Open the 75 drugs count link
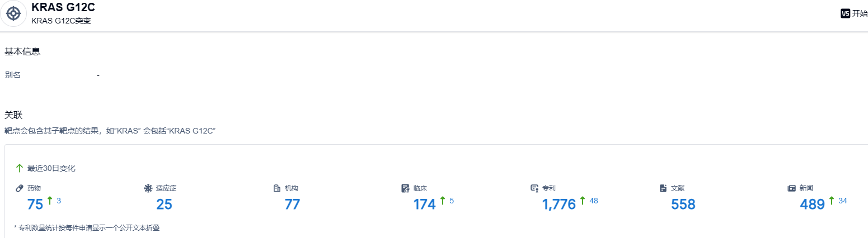 pyautogui.click(x=35, y=204)
